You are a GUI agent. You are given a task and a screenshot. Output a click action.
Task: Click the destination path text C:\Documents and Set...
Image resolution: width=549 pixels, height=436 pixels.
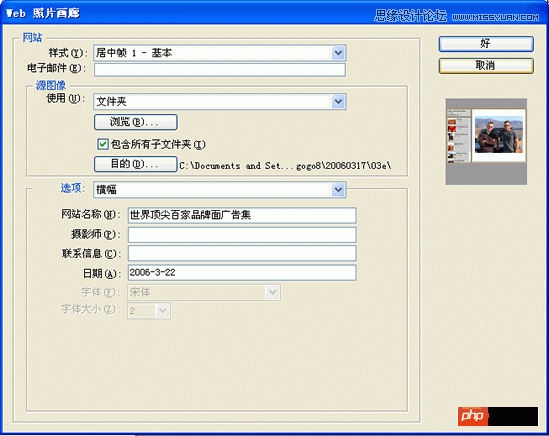[x=285, y=166]
